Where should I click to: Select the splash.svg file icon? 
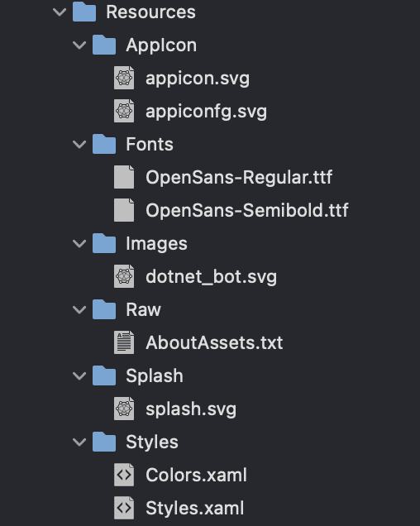[x=124, y=409]
